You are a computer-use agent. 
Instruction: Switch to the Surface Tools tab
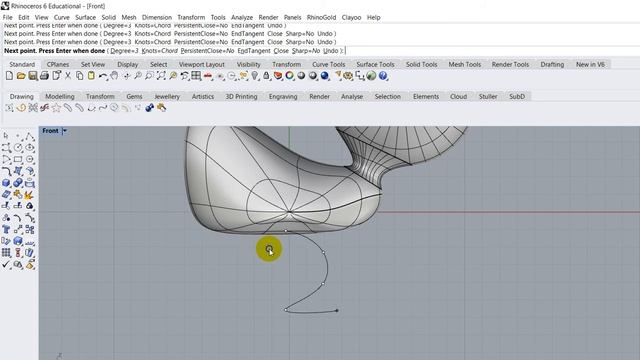click(375, 64)
